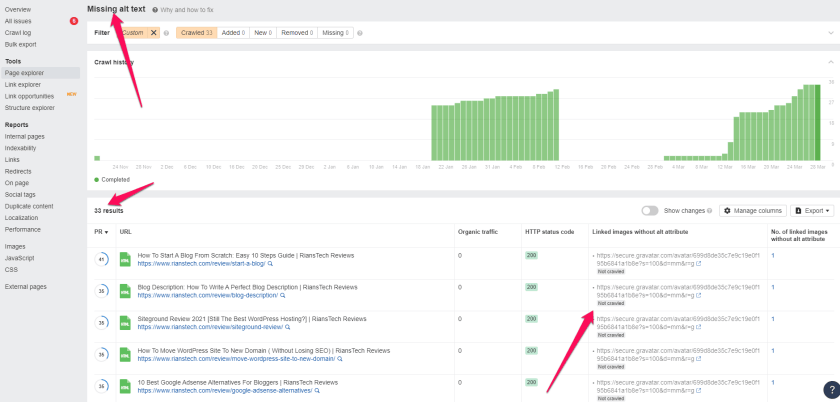840x402 pixels.
Task: Open CSS report in sidebar
Action: pyautogui.click(x=11, y=270)
